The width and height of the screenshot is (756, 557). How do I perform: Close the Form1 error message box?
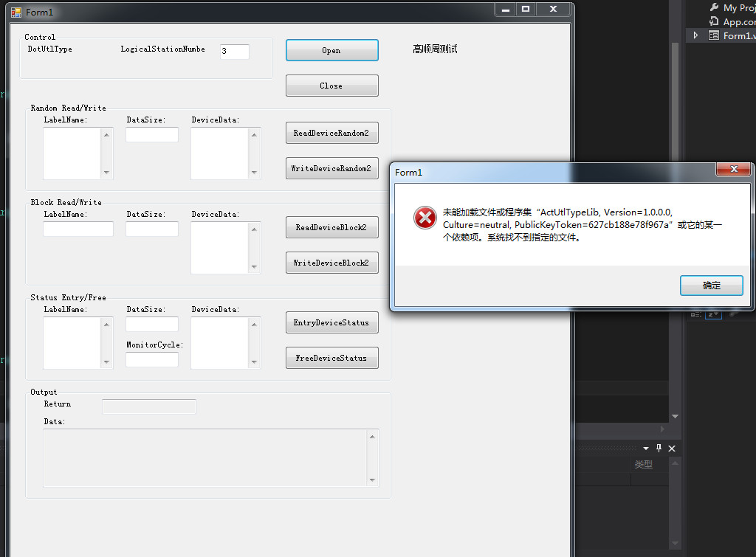coord(734,170)
